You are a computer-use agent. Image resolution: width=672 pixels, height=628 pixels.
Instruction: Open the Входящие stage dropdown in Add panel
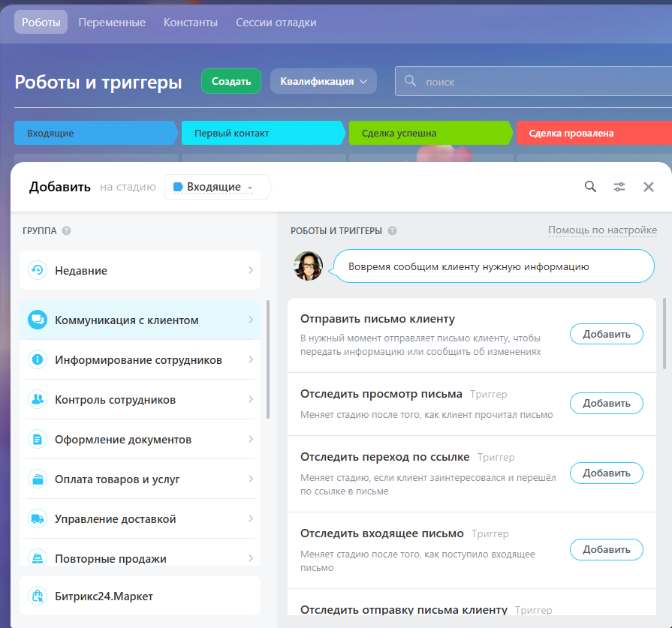pos(217,187)
